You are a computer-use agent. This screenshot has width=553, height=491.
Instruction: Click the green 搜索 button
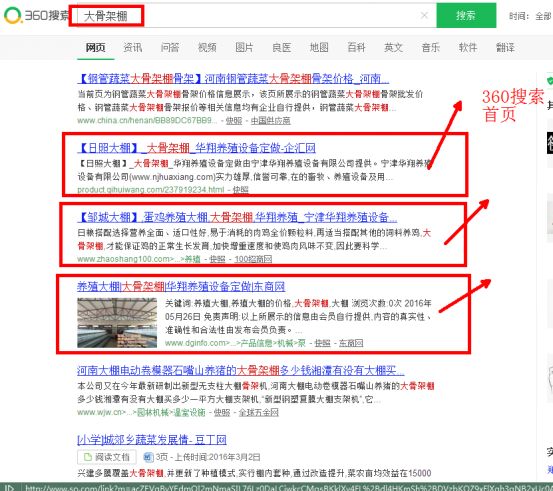click(x=466, y=15)
